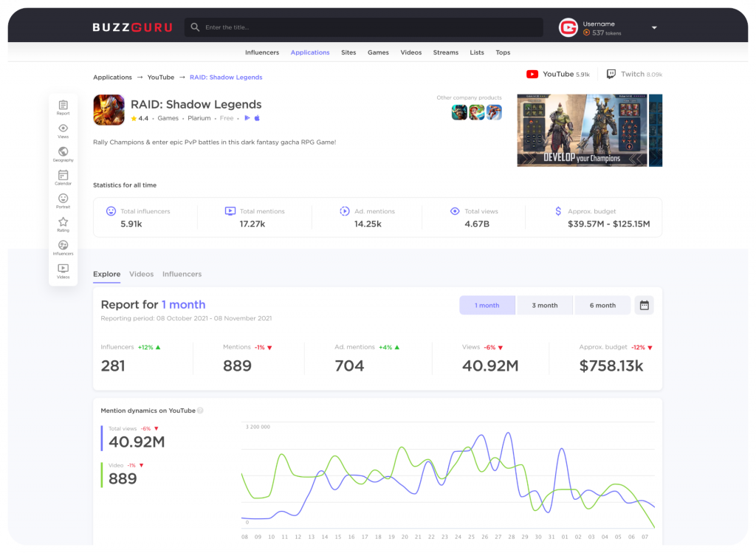Click the $758.13k budget value
This screenshot has width=756, height=553.
[611, 366]
